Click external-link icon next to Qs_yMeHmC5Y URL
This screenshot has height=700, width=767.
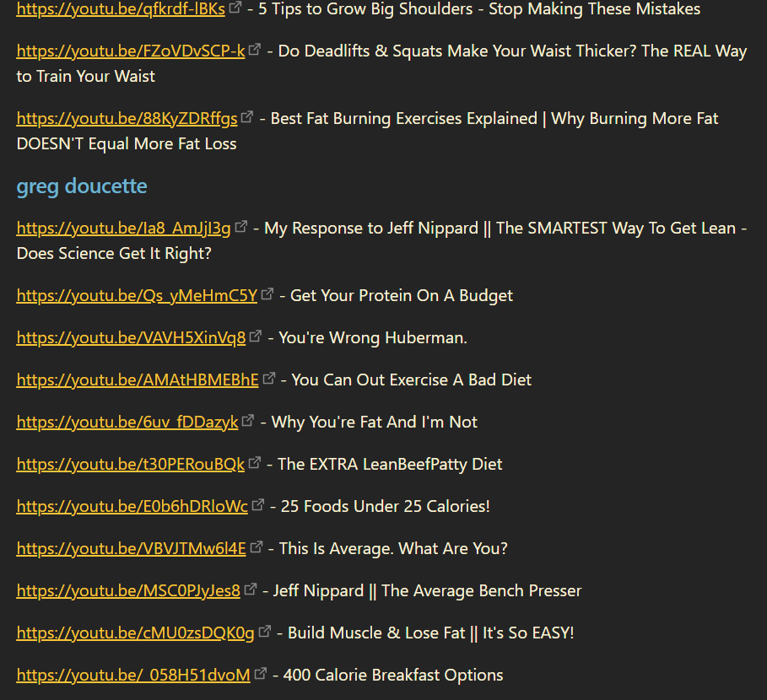click(x=267, y=293)
